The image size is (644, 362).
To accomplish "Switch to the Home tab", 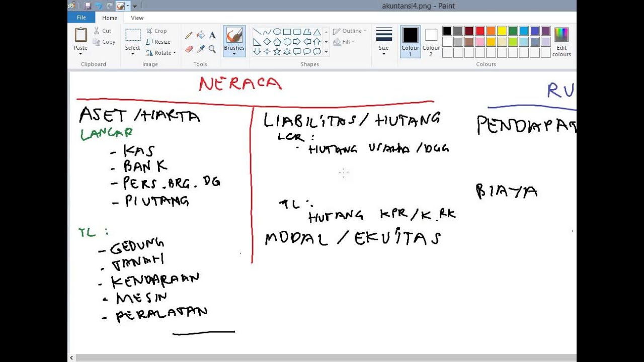I will (110, 18).
